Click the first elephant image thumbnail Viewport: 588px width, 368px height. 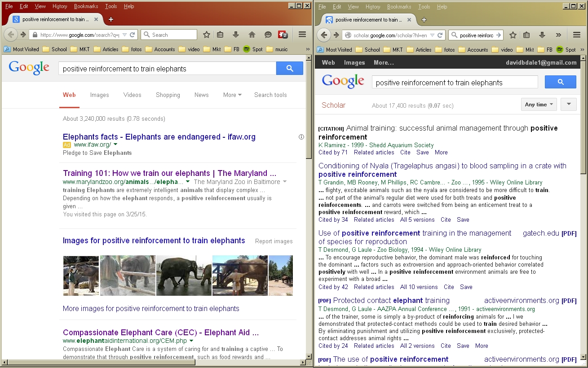[x=81, y=276]
